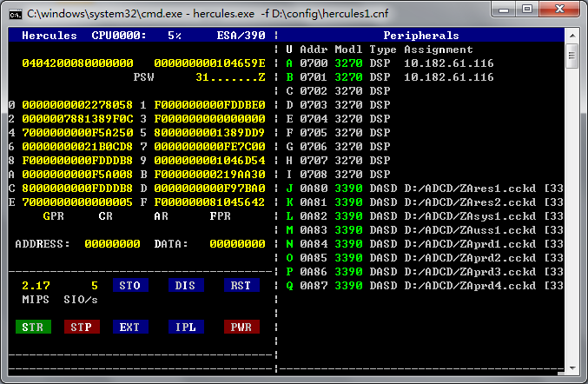
Task: Click the Modl column header
Action: point(348,50)
